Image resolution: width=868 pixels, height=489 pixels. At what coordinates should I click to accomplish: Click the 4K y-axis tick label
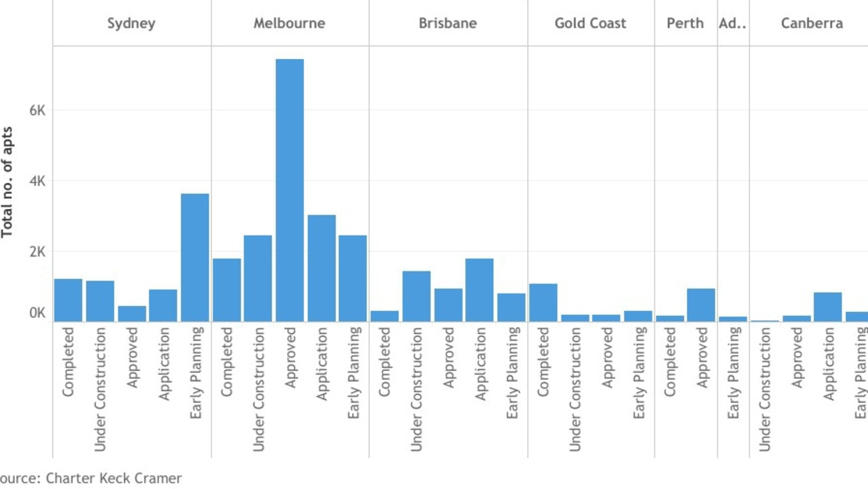37,181
